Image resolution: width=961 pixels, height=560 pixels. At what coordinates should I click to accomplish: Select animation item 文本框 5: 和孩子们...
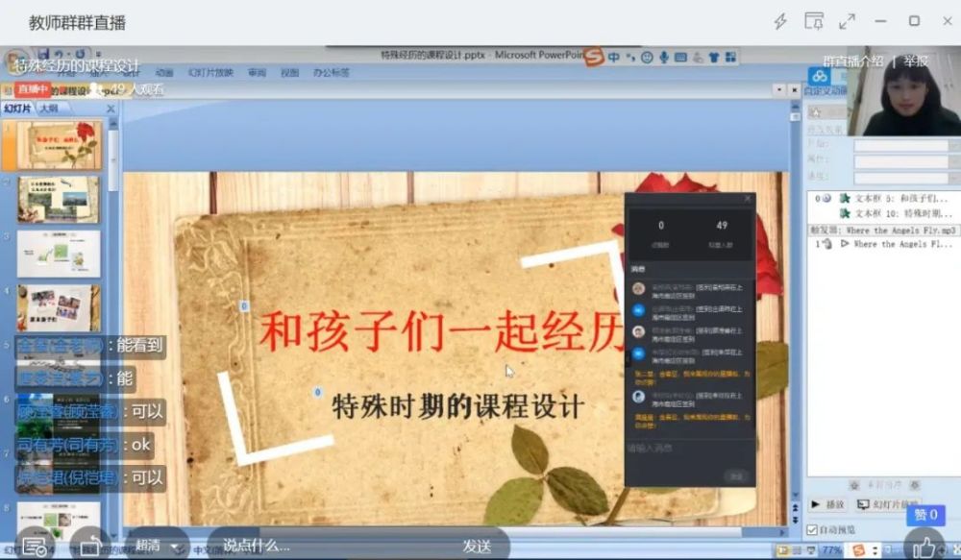(901, 199)
